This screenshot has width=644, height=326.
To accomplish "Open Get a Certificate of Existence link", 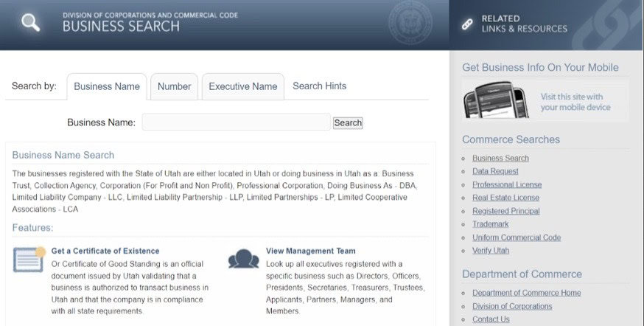I will pos(105,251).
